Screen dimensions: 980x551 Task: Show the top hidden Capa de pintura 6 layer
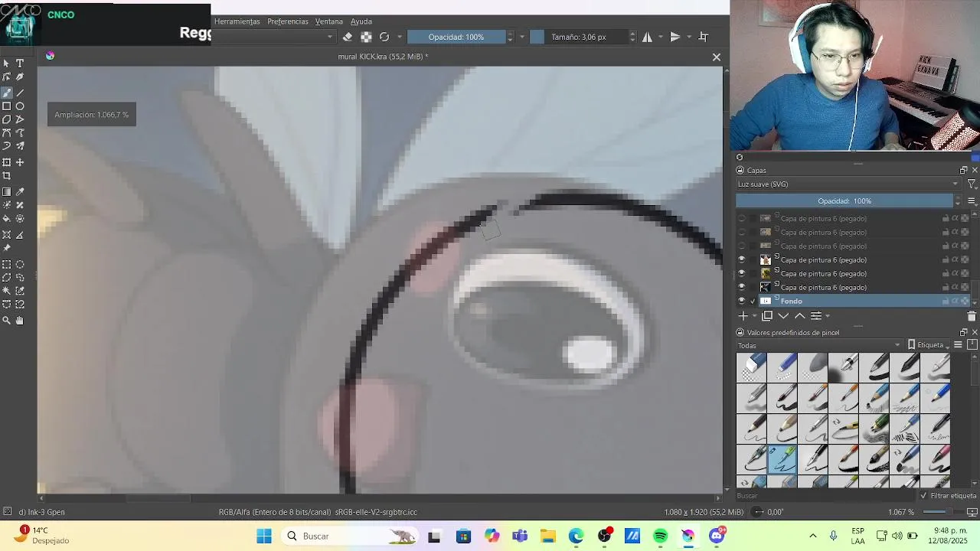pyautogui.click(x=740, y=219)
